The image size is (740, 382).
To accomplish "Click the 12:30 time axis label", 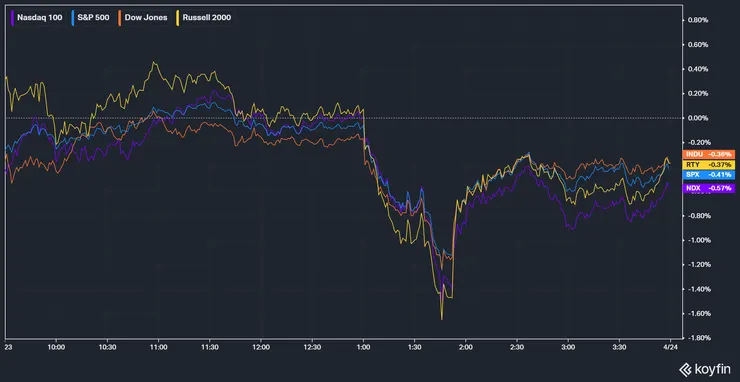I will click(312, 347).
